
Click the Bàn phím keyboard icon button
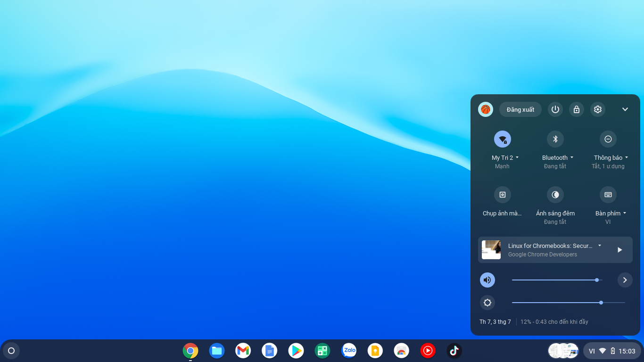point(608,195)
